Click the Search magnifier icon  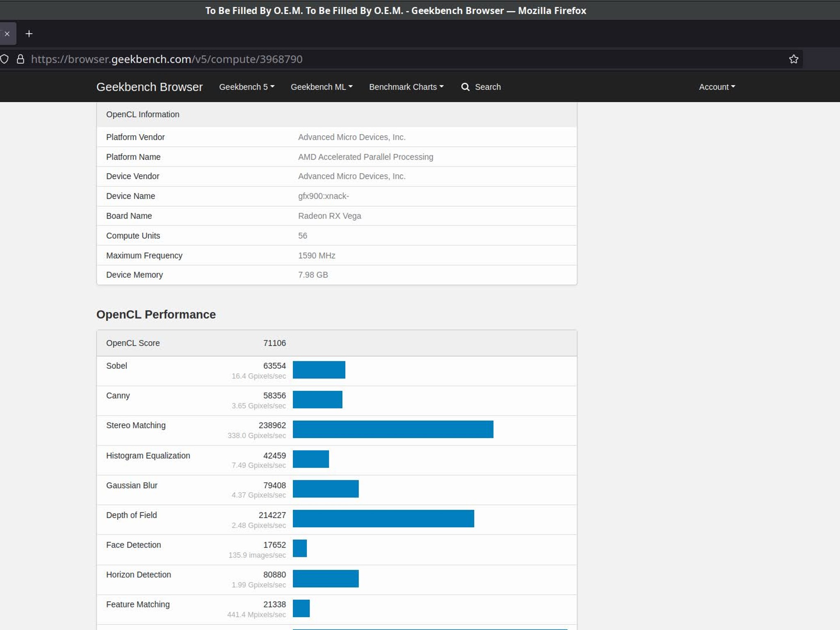click(465, 87)
